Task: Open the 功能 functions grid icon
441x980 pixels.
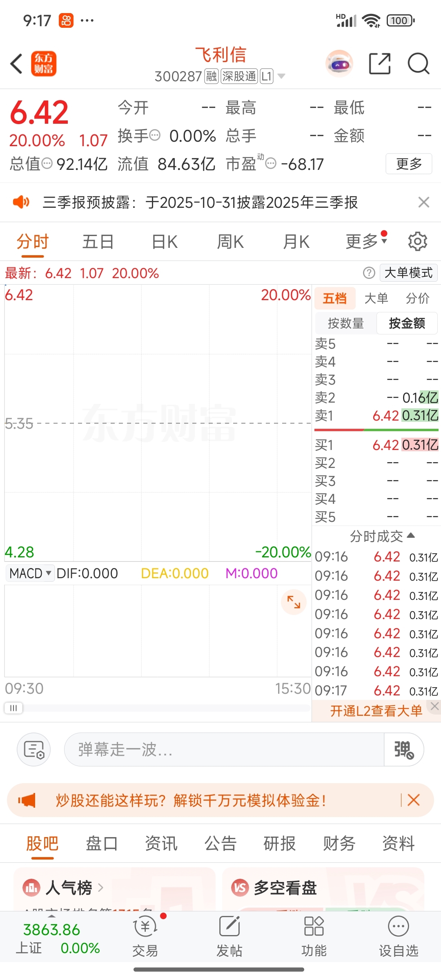Action: [314, 935]
